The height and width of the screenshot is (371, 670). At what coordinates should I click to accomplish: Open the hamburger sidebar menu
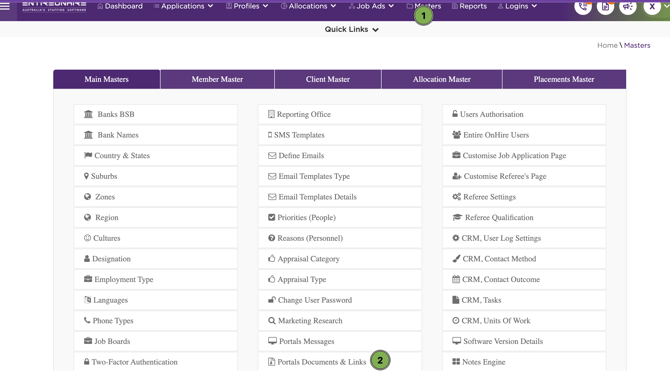coord(5,6)
